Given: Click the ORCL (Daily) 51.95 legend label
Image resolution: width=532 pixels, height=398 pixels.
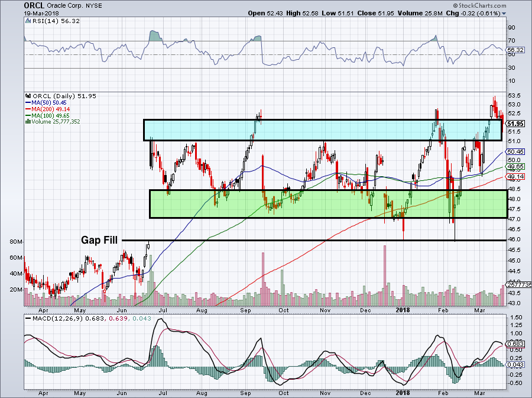Looking at the screenshot, I should pos(64,96).
